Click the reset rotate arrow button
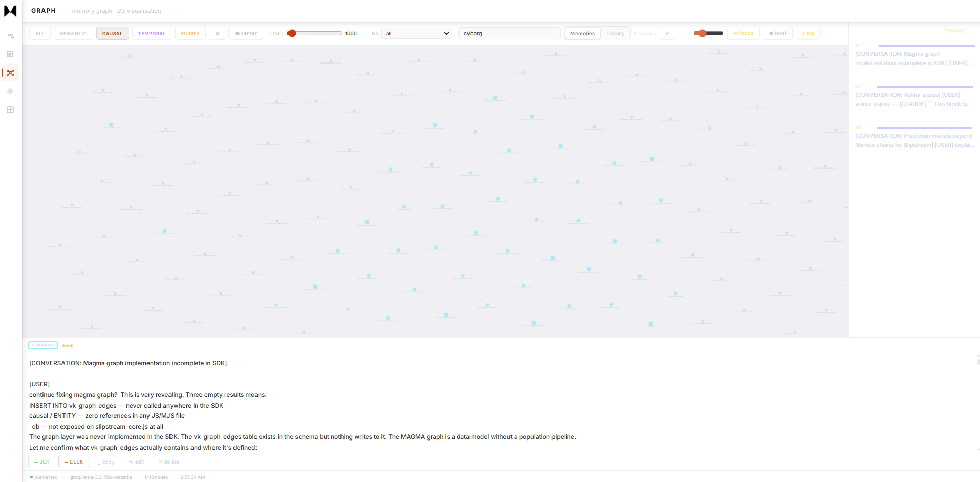Viewport: 980px width, 482px height. click(x=217, y=33)
